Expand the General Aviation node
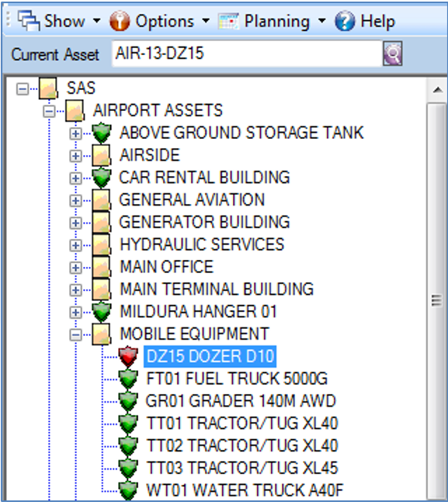Viewport: 448px width, 502px height. point(75,201)
